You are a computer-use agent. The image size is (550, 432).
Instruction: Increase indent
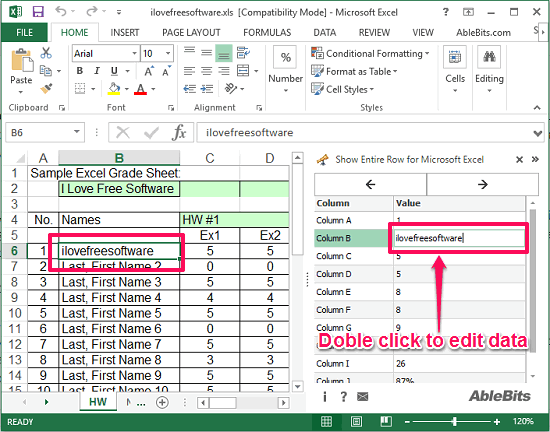coord(207,89)
